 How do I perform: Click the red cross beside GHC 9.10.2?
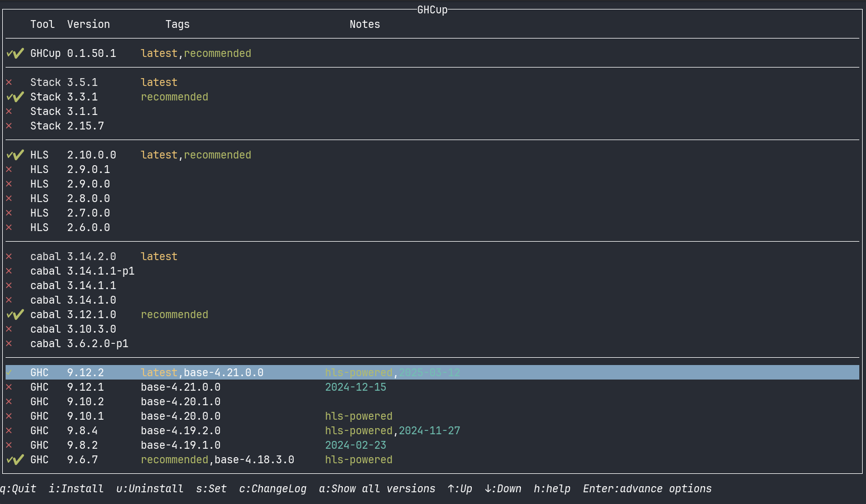(9, 402)
